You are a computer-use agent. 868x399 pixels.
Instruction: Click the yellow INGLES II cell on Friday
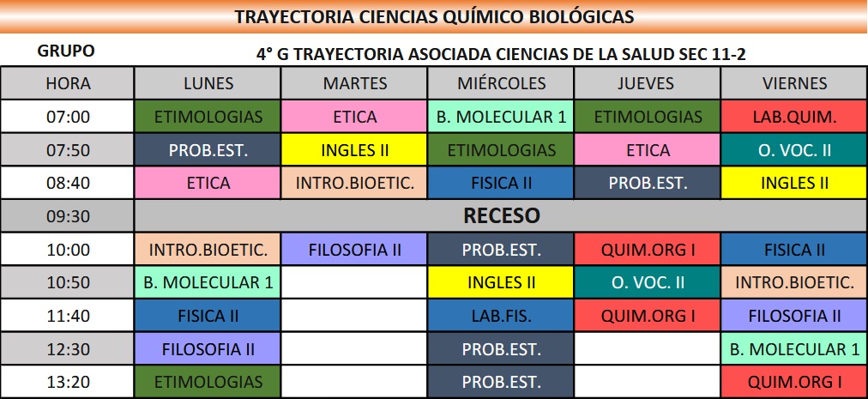(x=794, y=183)
